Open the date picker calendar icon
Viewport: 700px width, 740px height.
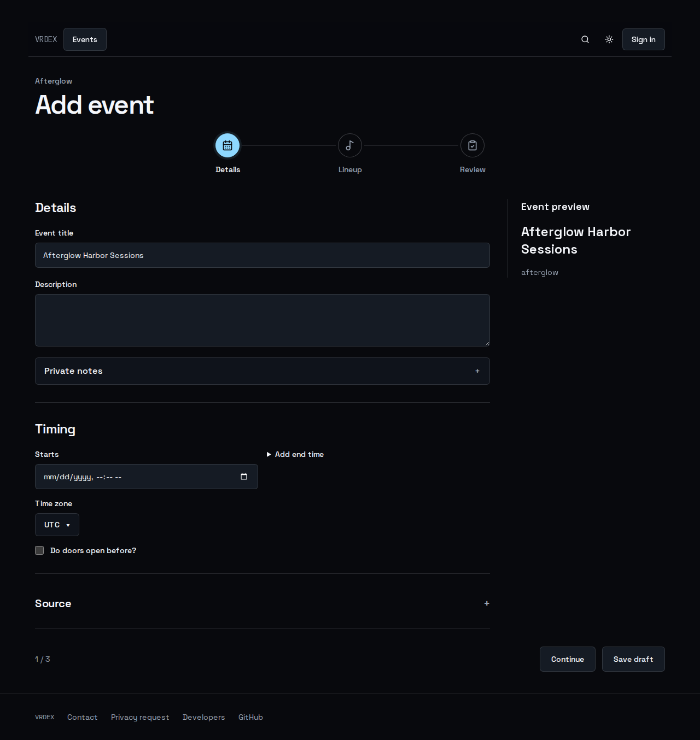click(x=244, y=477)
